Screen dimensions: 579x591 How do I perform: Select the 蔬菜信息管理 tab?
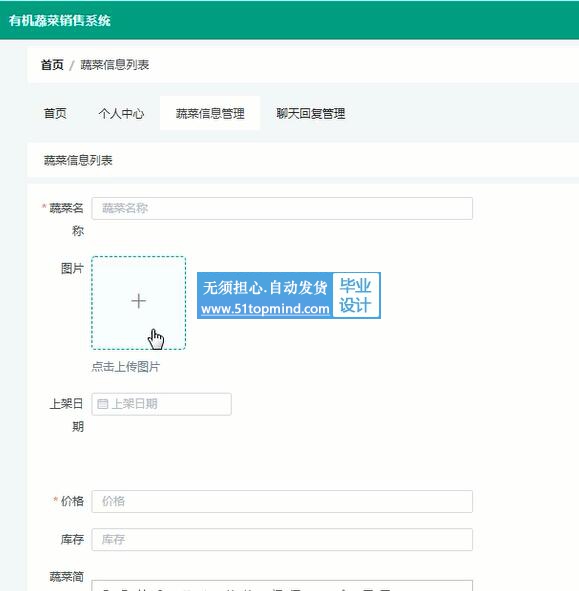pyautogui.click(x=210, y=113)
